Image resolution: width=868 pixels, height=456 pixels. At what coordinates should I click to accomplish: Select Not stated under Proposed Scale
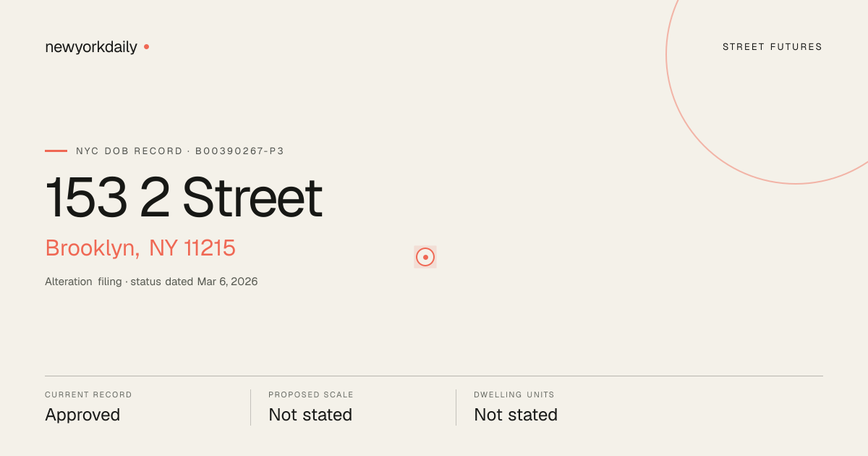pyautogui.click(x=310, y=415)
